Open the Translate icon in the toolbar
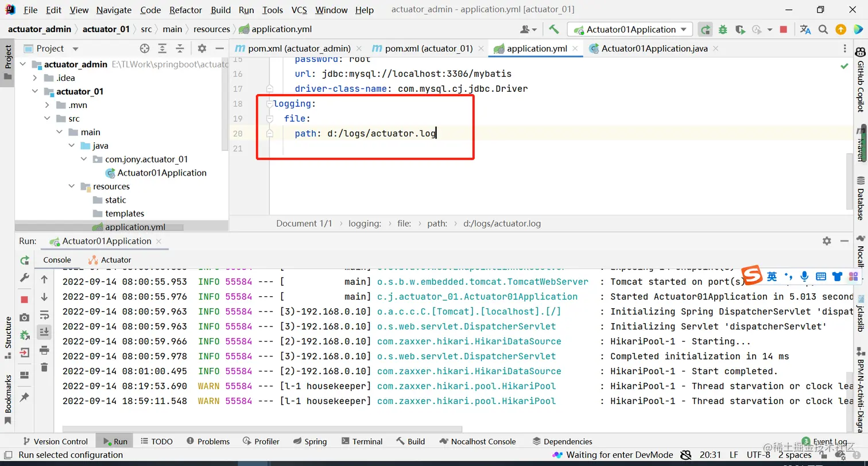868x466 pixels. [805, 29]
